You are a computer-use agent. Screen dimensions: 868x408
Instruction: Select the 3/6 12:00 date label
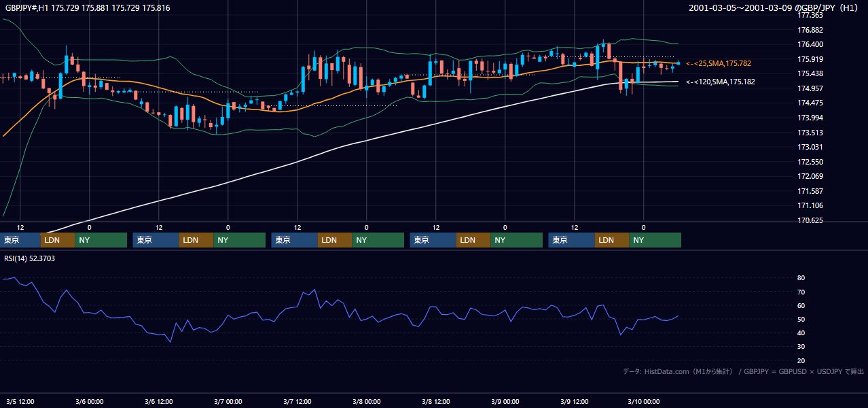click(x=159, y=402)
